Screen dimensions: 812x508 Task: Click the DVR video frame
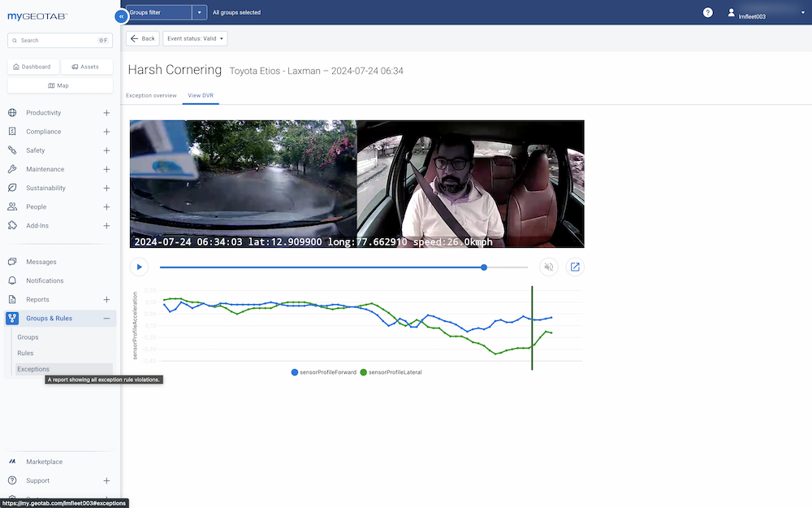(356, 184)
